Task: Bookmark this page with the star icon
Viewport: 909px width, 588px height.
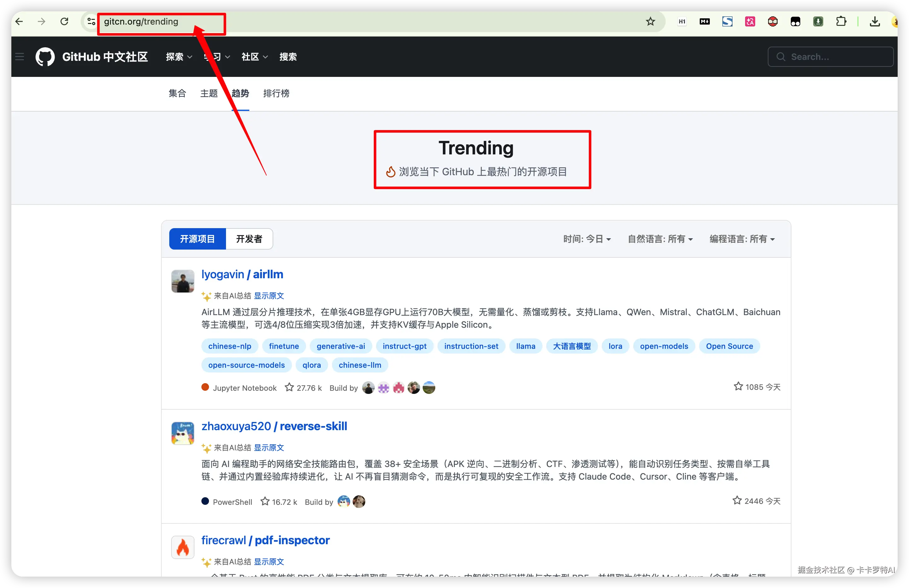Action: [x=651, y=22]
